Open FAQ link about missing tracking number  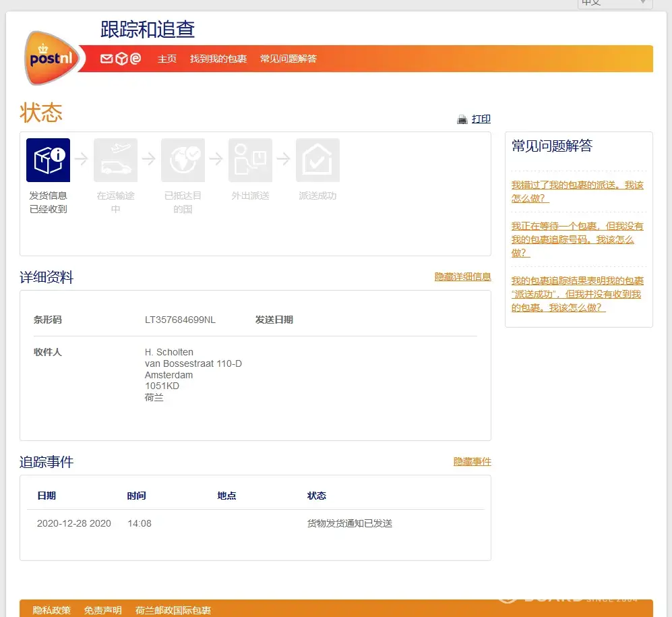[577, 239]
